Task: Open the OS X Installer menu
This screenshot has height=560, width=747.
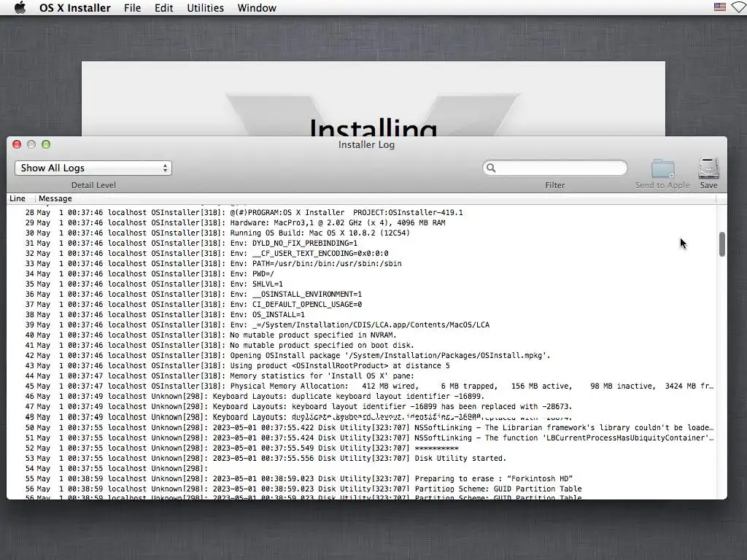Action: [75, 7]
